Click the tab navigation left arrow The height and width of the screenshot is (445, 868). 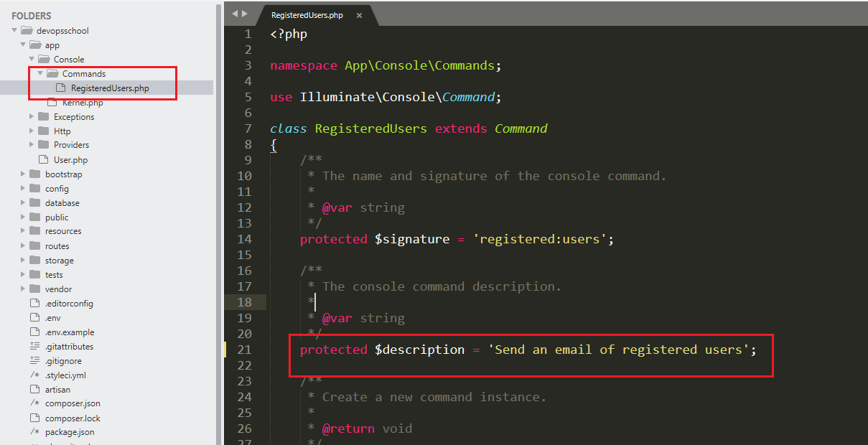pyautogui.click(x=235, y=14)
